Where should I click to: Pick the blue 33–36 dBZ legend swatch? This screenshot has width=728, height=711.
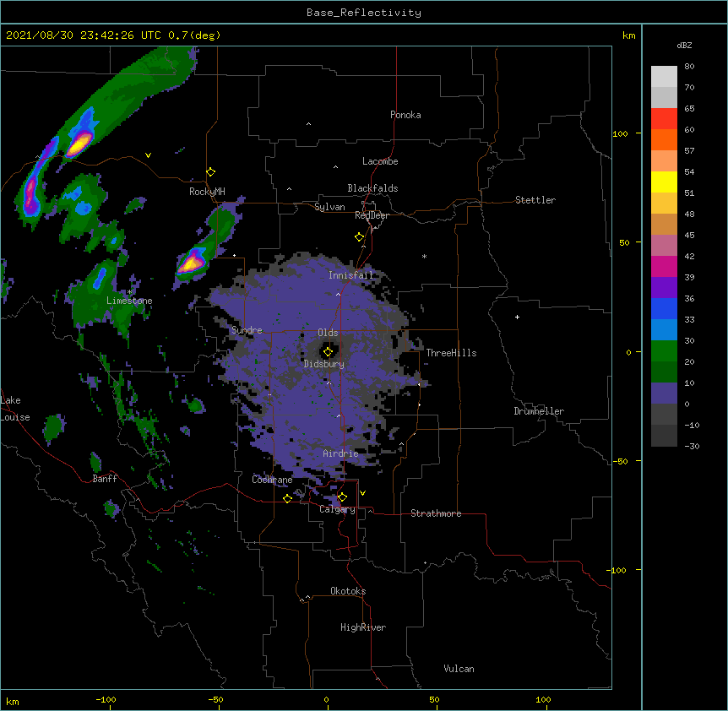(664, 308)
